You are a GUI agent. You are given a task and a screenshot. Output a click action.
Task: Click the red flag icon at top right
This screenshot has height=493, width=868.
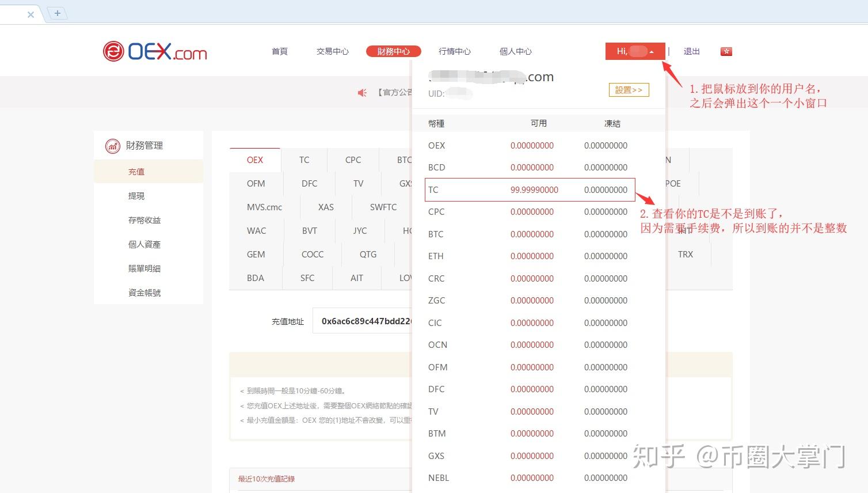pos(726,51)
